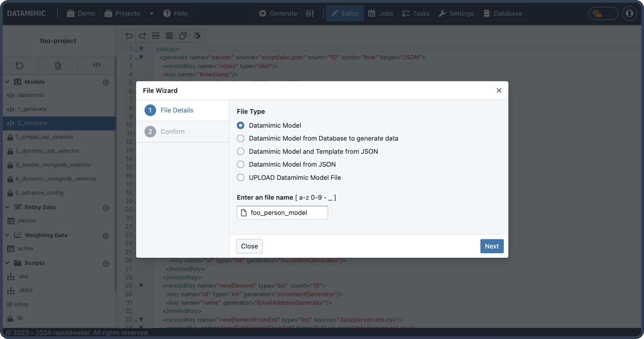Image resolution: width=644 pixels, height=339 pixels.
Task: Open the user profile icon
Action: (629, 14)
